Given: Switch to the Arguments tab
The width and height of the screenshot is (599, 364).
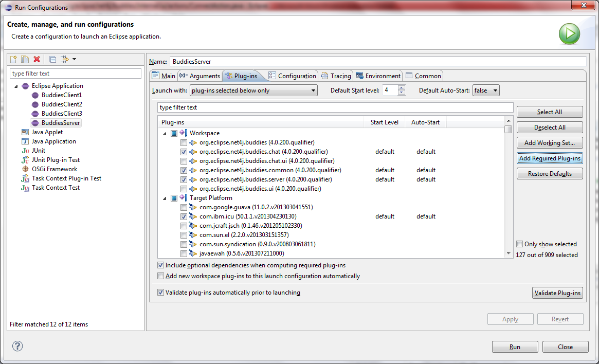Looking at the screenshot, I should 200,76.
